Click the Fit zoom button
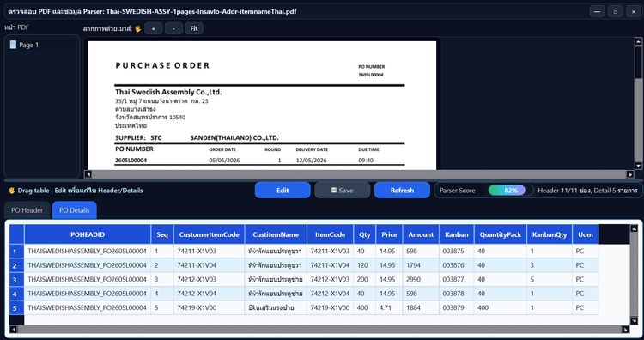The image size is (644, 340). [194, 28]
